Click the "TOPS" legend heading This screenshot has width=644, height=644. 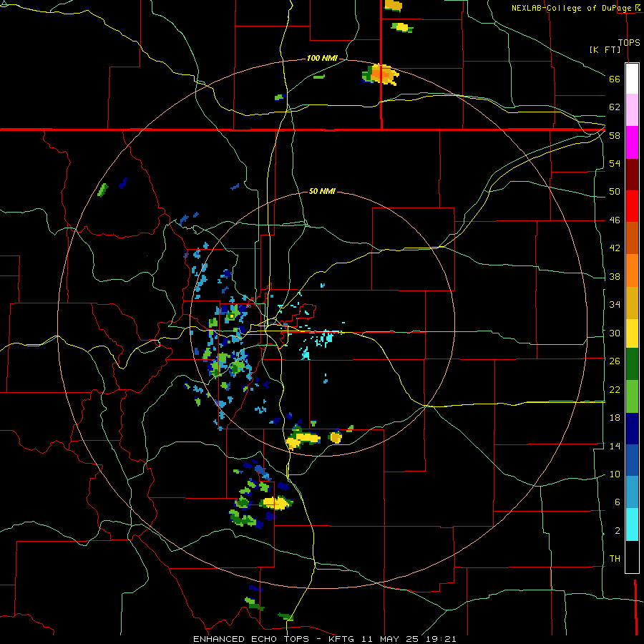click(x=629, y=42)
